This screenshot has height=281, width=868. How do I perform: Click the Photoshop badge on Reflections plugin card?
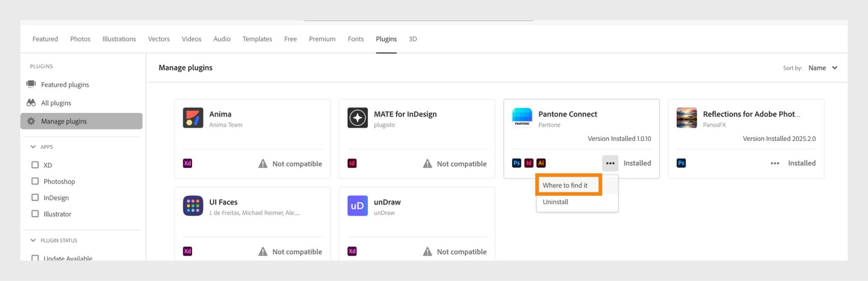pos(681,163)
